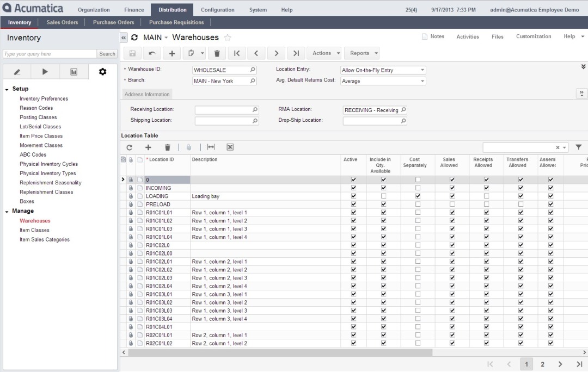Open the Finance menu

click(x=134, y=9)
